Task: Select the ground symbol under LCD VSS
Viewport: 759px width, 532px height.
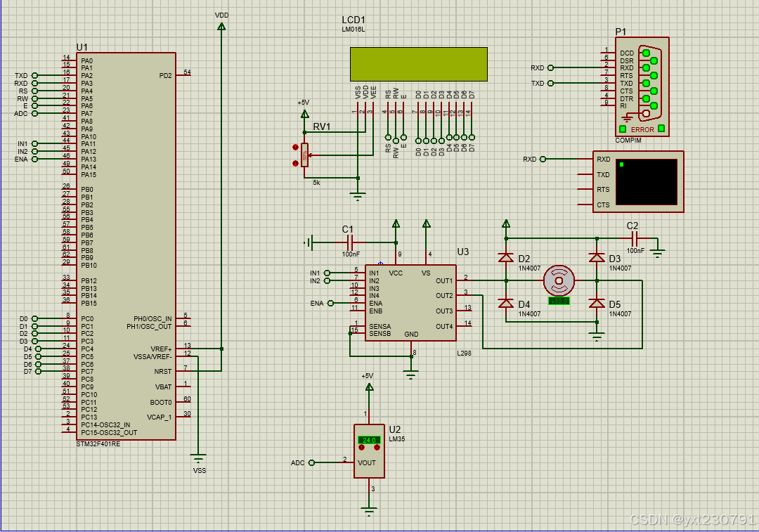Action: [358, 197]
